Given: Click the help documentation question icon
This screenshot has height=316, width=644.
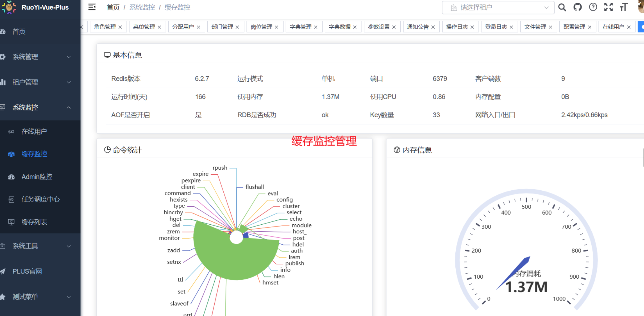Looking at the screenshot, I should (593, 7).
